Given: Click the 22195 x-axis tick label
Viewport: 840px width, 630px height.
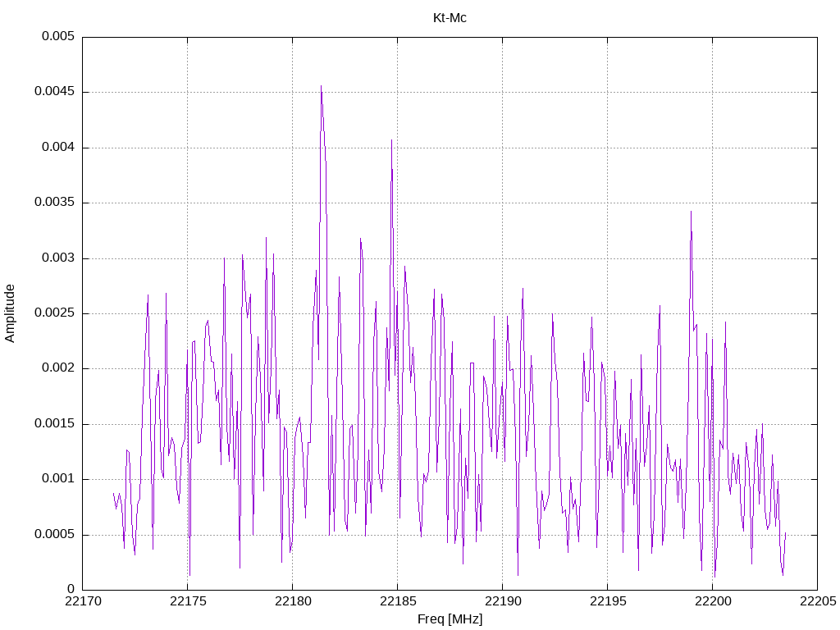Looking at the screenshot, I should pyautogui.click(x=608, y=601).
